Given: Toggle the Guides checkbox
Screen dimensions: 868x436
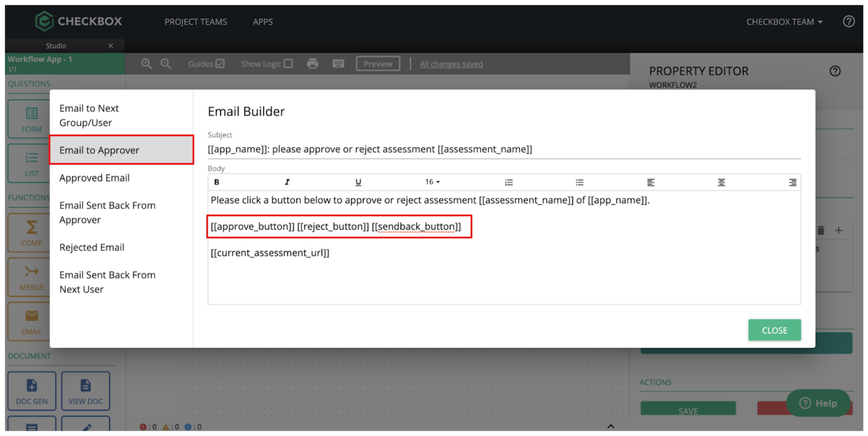Looking at the screenshot, I should [x=220, y=64].
